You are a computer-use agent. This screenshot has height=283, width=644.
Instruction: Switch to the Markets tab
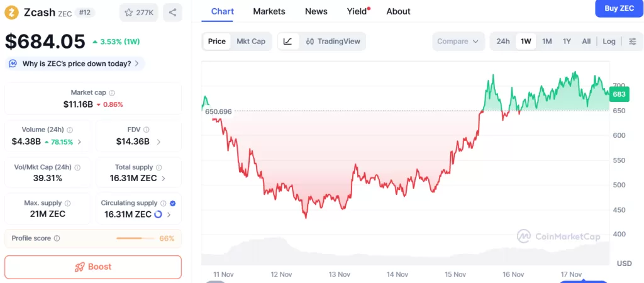click(269, 11)
